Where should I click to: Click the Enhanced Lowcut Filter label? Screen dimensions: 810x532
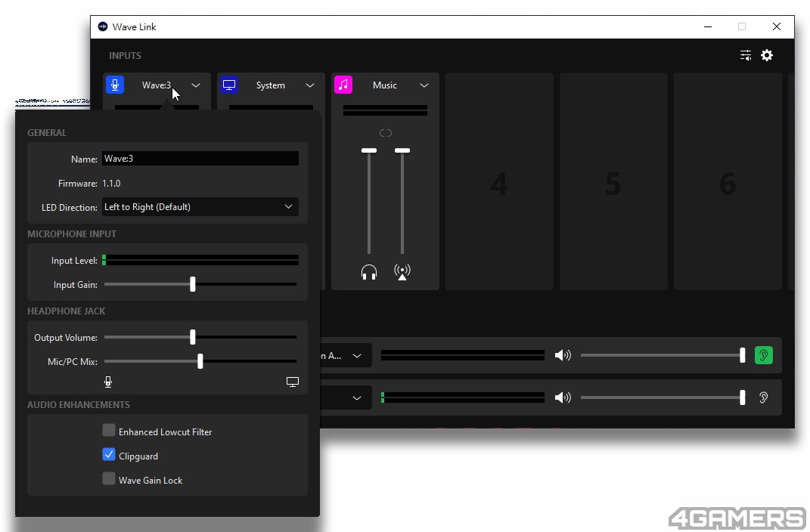tap(166, 432)
